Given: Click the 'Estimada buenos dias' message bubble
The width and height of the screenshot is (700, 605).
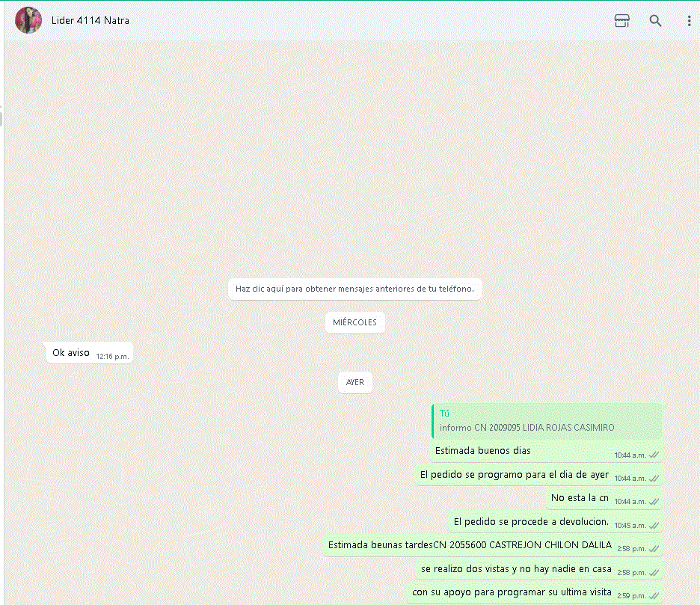Looking at the screenshot, I should tap(483, 451).
